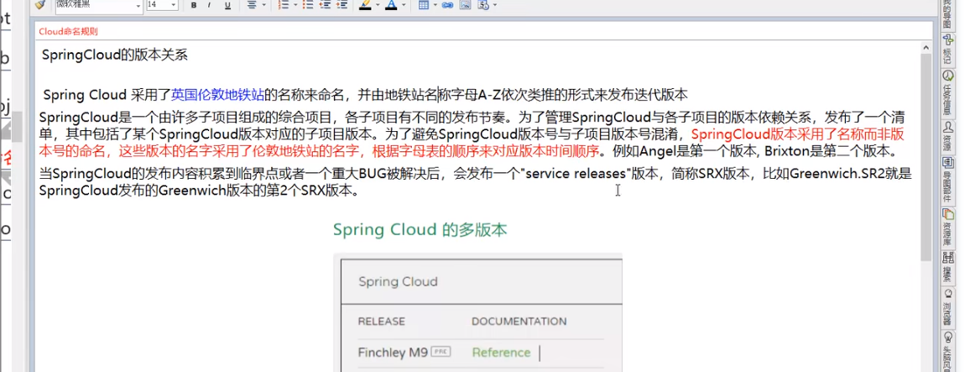This screenshot has height=372, width=980.
Task: Open the 我的导图 side panel tab
Action: click(947, 15)
